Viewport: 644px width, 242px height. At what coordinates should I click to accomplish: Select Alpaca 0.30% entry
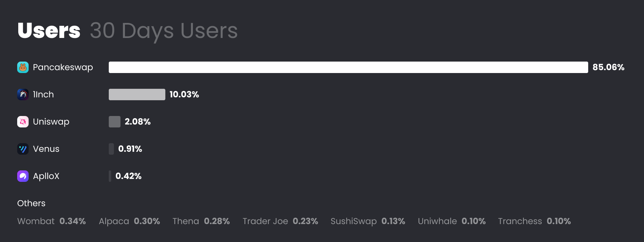[x=130, y=221]
